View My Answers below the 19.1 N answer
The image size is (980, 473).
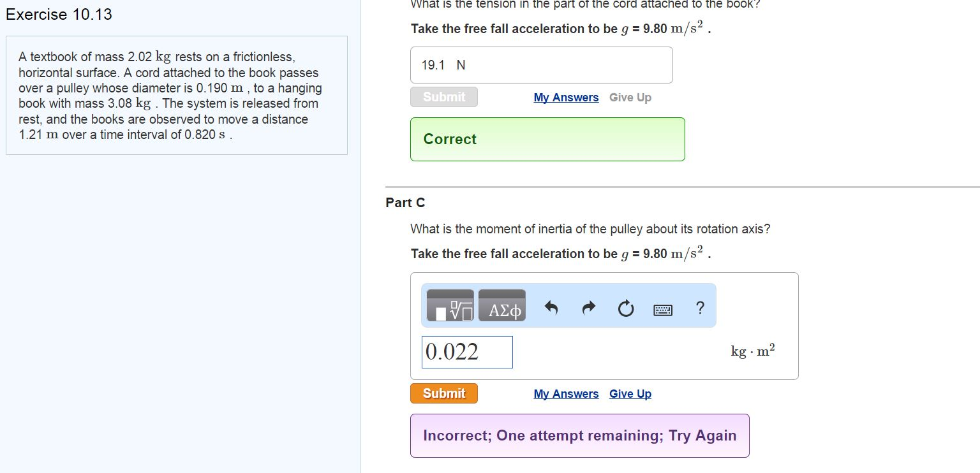coord(565,97)
